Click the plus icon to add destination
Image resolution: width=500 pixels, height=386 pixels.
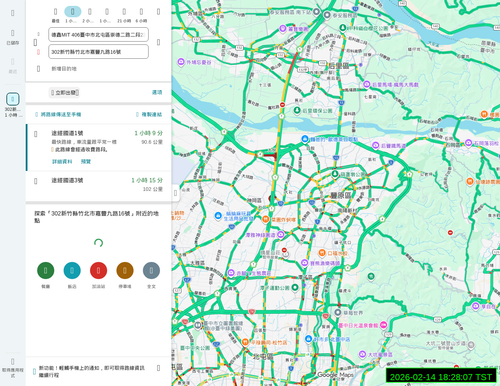point(38,69)
